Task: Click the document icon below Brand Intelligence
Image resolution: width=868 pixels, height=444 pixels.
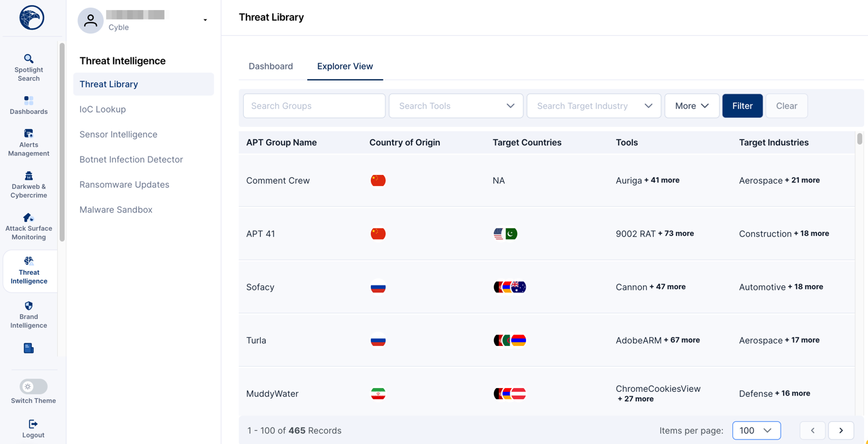Action: click(x=29, y=348)
